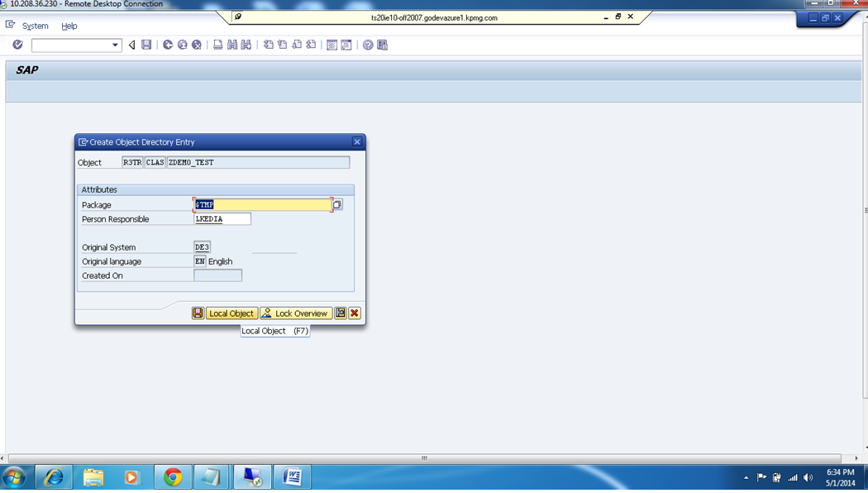Open the Find icon on the toolbar
Screen dimensions: 868x493
(232, 45)
